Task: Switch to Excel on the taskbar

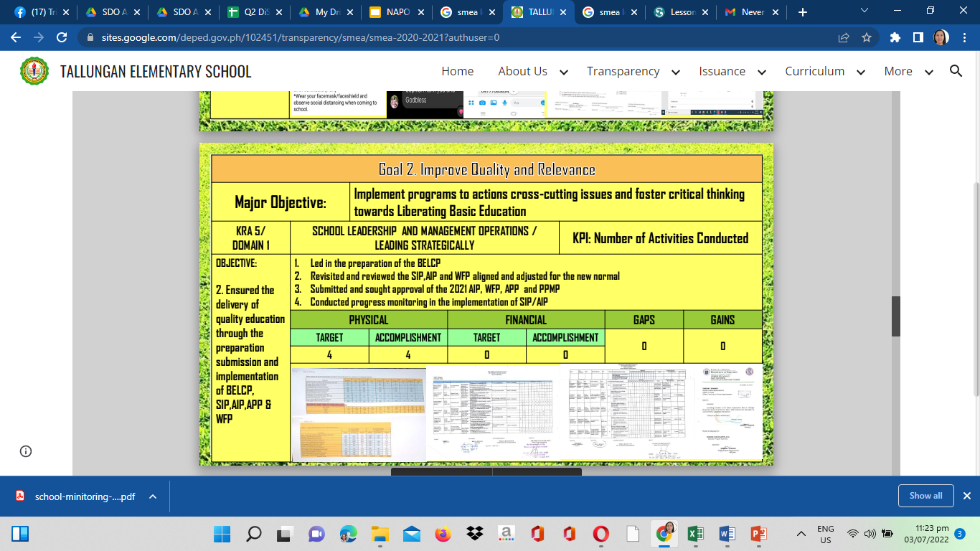Action: point(695,534)
